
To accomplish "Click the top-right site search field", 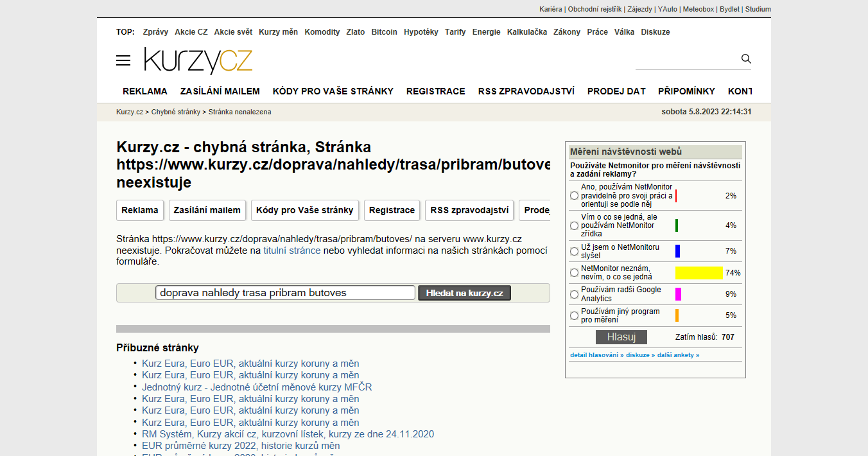I will (686, 60).
